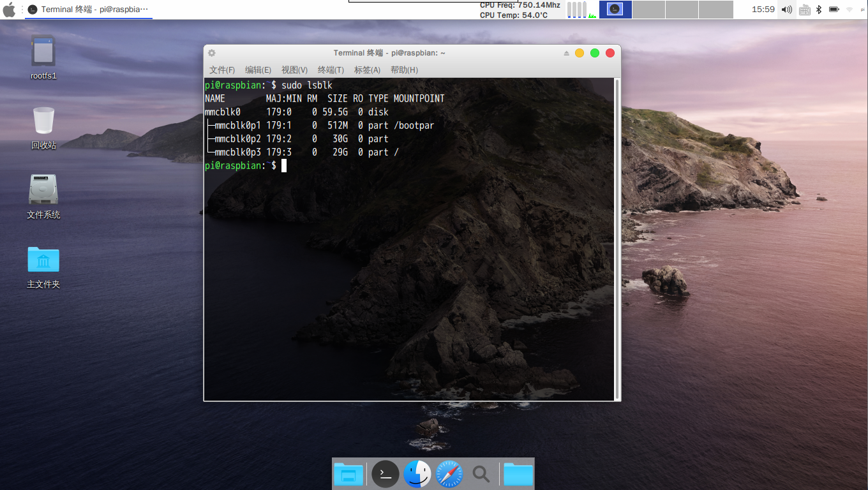The width and height of the screenshot is (868, 490).
Task: Open the 编辑(E) menu in Terminal
Action: [258, 70]
